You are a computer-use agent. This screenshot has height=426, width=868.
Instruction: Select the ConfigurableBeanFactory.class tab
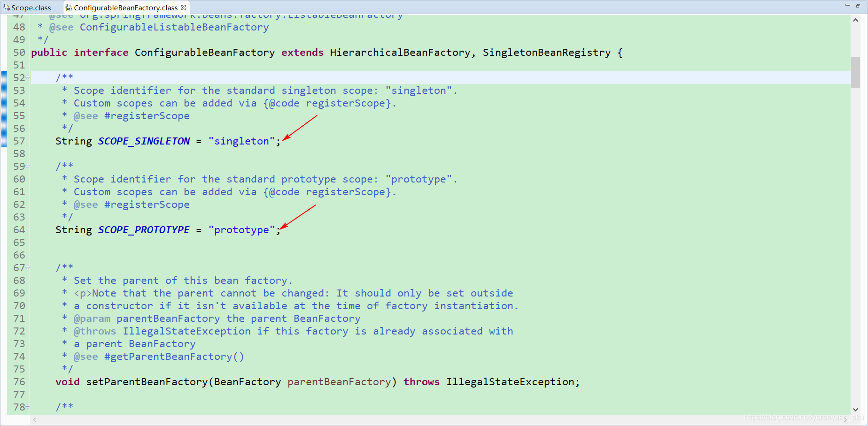point(125,8)
